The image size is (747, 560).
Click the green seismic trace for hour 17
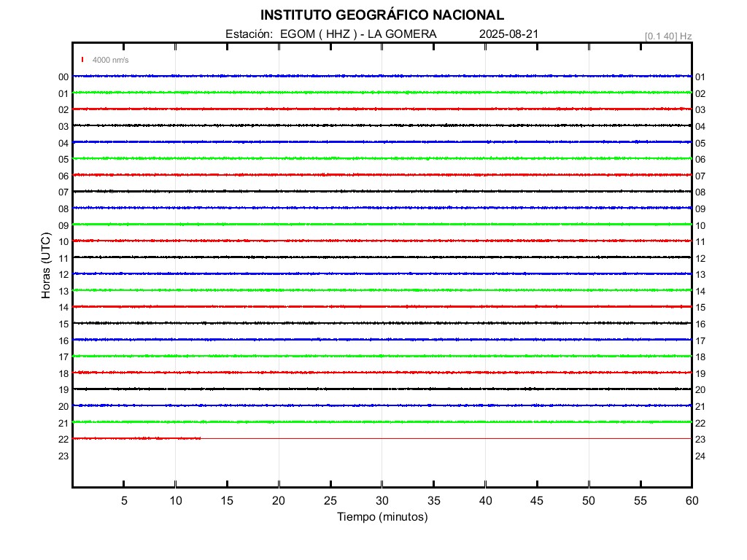(382, 356)
